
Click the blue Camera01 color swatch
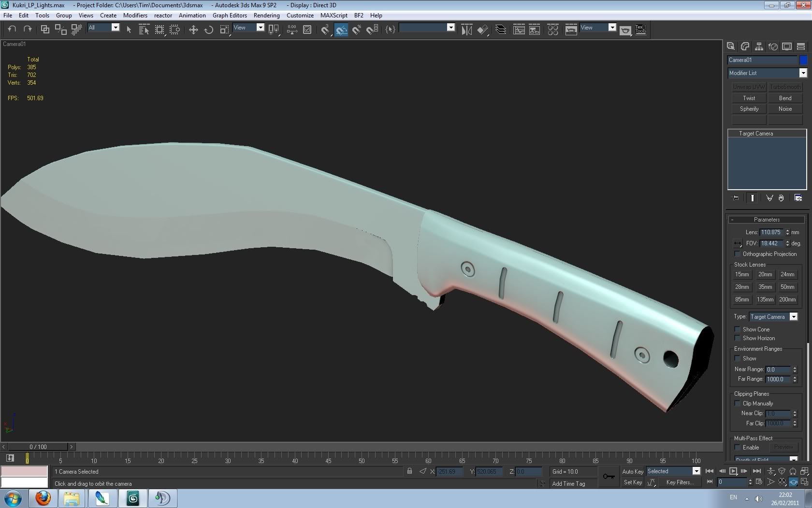pos(803,60)
